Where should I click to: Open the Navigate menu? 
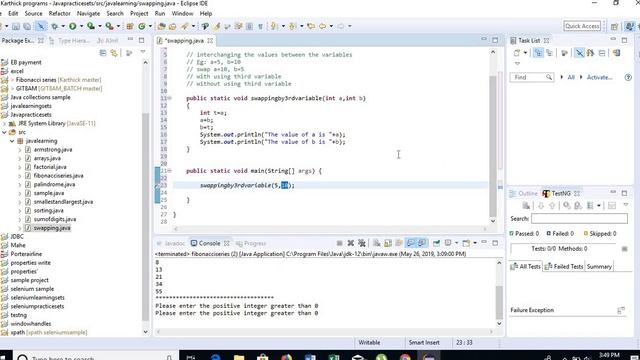(88, 13)
